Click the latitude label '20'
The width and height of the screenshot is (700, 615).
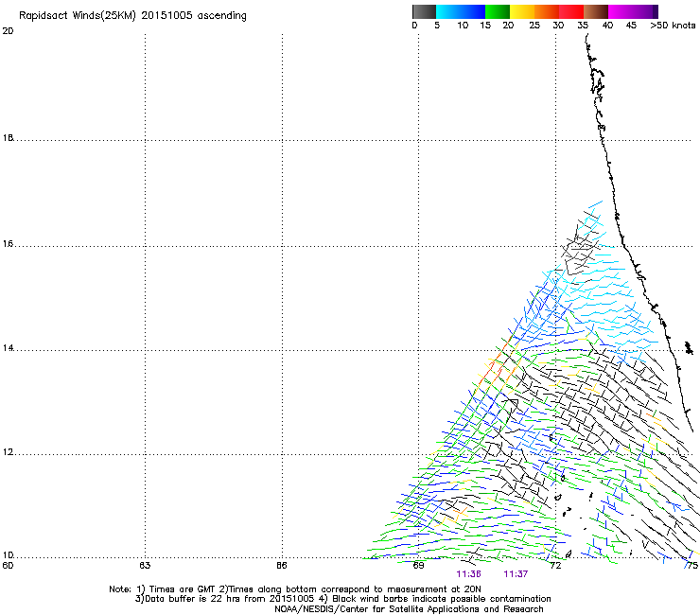(8, 31)
